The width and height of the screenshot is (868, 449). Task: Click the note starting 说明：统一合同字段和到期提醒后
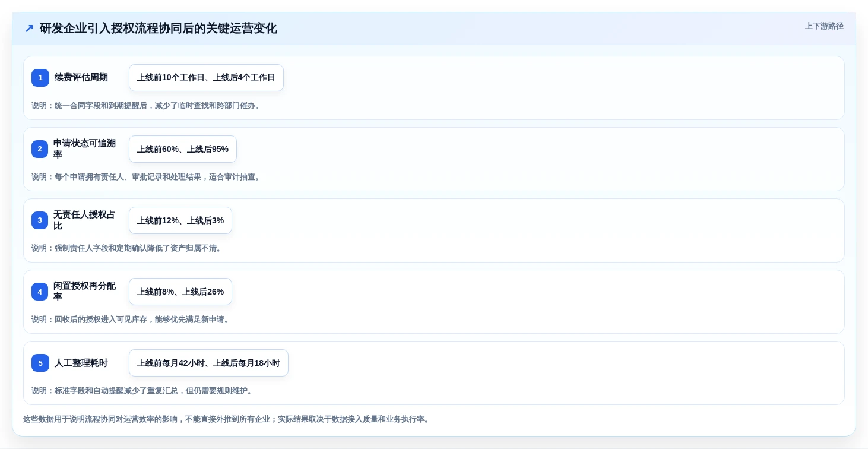coord(147,106)
